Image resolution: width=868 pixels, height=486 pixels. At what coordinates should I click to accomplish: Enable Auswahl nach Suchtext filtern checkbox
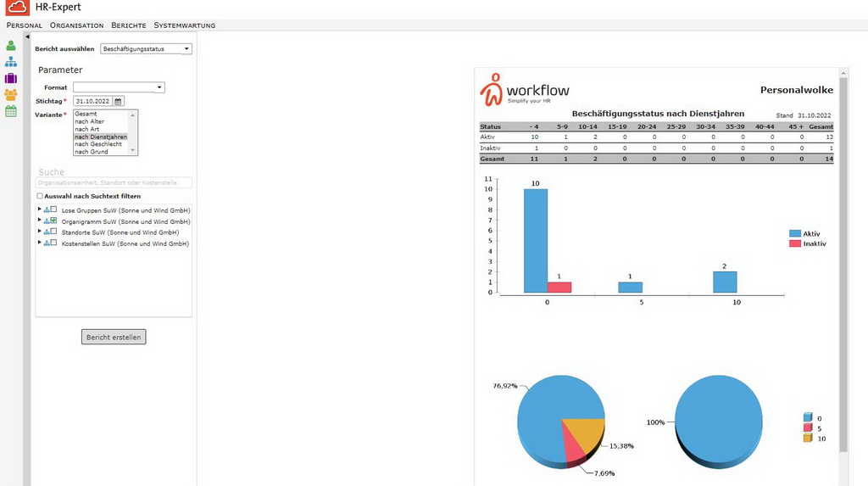coord(39,196)
